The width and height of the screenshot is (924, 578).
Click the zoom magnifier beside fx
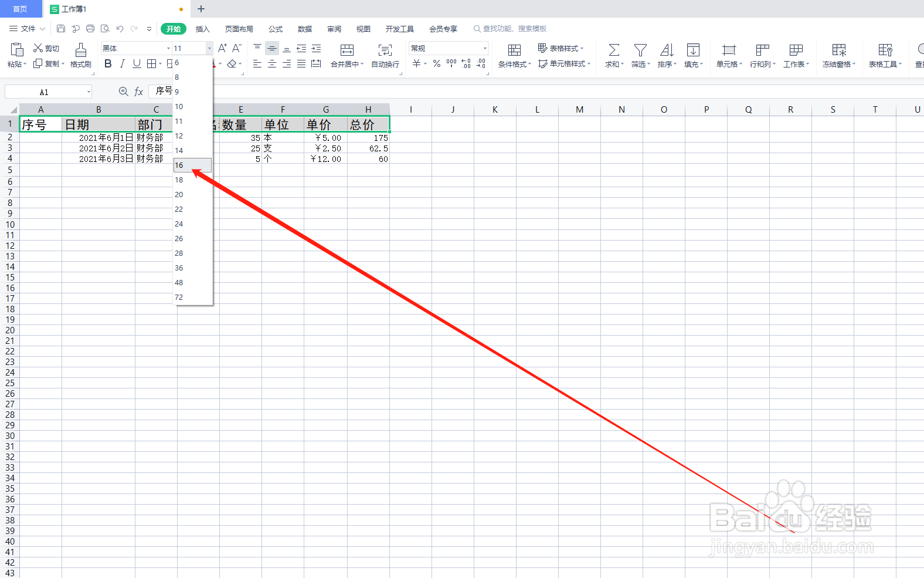coord(123,92)
